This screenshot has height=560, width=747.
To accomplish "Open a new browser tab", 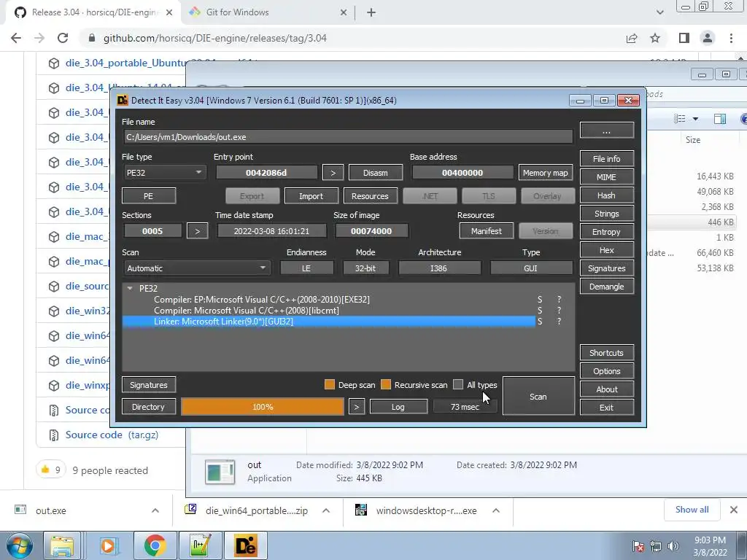I will pos(371,13).
